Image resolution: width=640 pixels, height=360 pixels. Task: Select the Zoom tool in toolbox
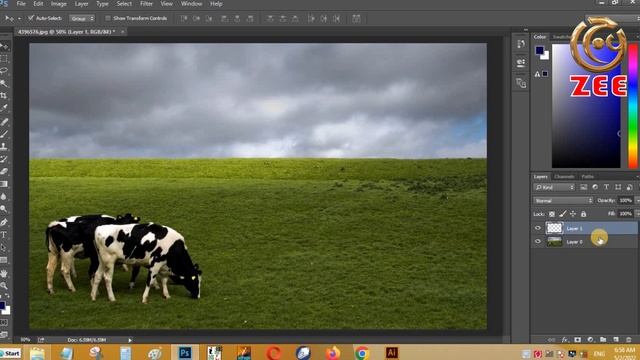pos(4,285)
